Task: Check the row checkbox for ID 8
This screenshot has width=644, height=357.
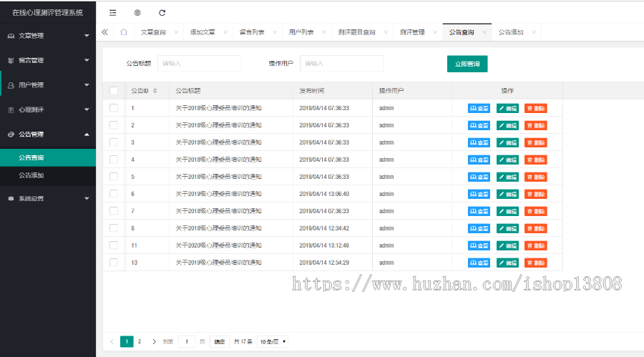Action: tap(114, 228)
